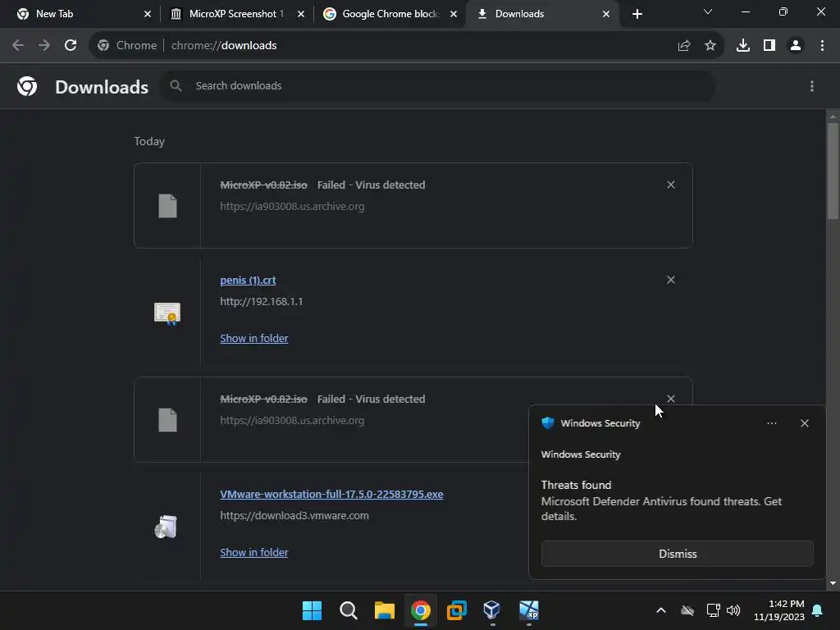Screen dimensions: 840x630
Task: Click first failed MicroXP file icon
Action: (x=167, y=206)
